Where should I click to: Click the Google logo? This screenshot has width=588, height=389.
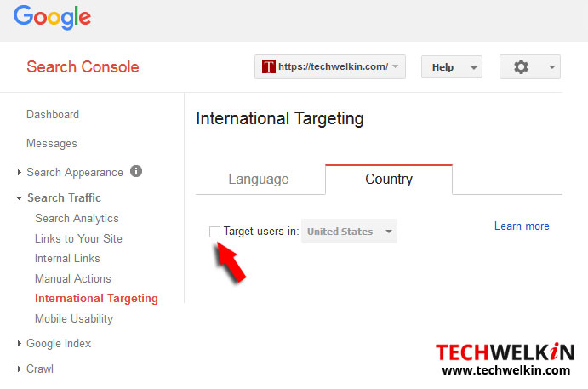(x=52, y=17)
